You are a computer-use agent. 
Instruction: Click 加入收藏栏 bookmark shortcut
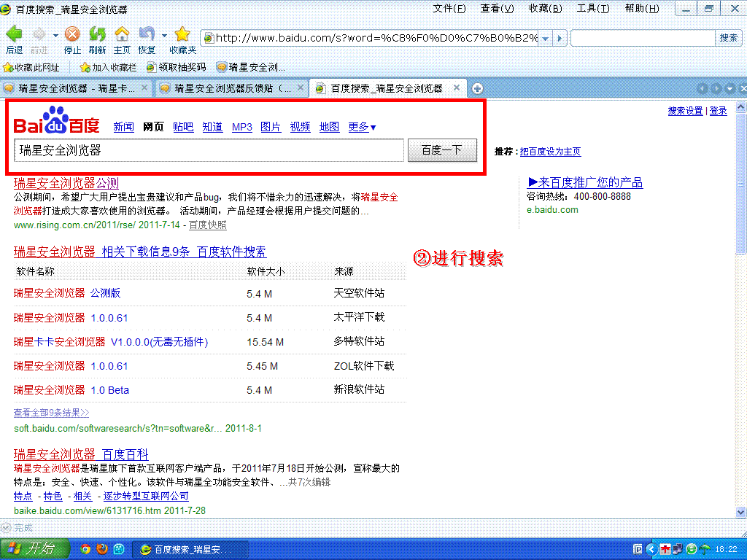point(108,68)
